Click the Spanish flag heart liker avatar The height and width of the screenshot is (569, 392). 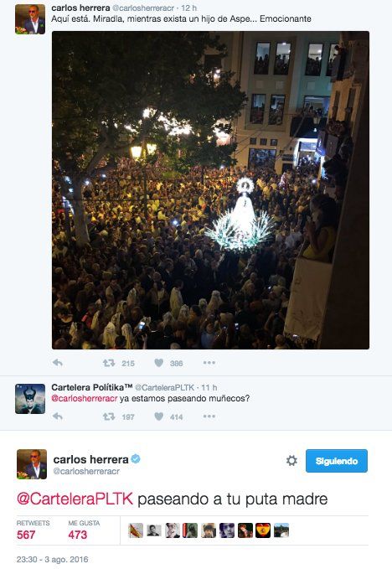click(x=263, y=530)
